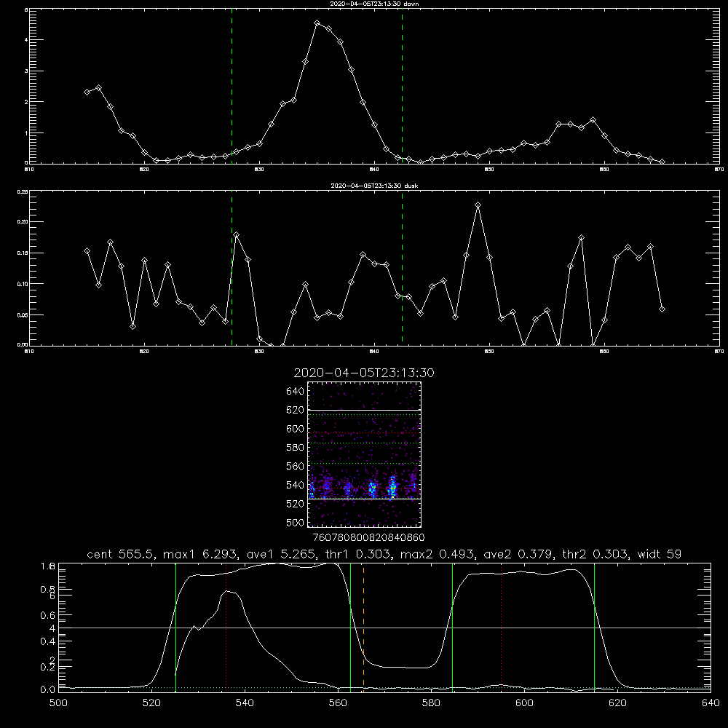Click the red dotted line near 595 in the bottom plot
The image size is (728, 728).
pos(501,627)
